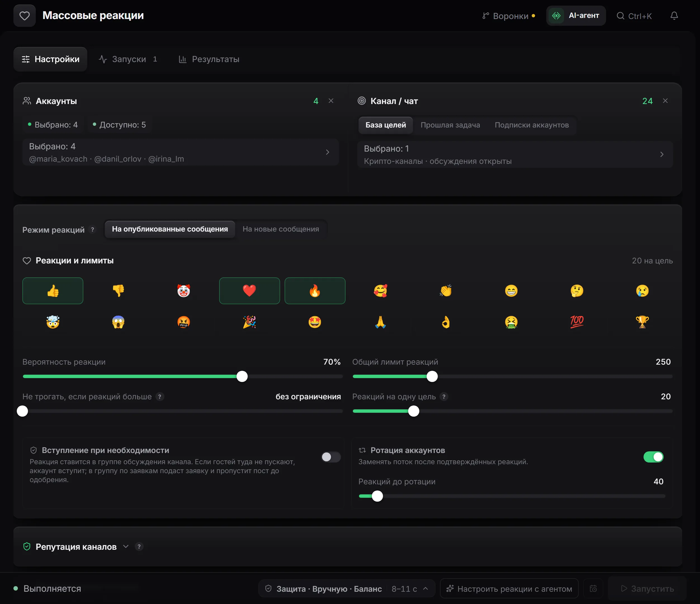Switch to the Результаты tab
This screenshot has width=700, height=604.
[x=209, y=59]
